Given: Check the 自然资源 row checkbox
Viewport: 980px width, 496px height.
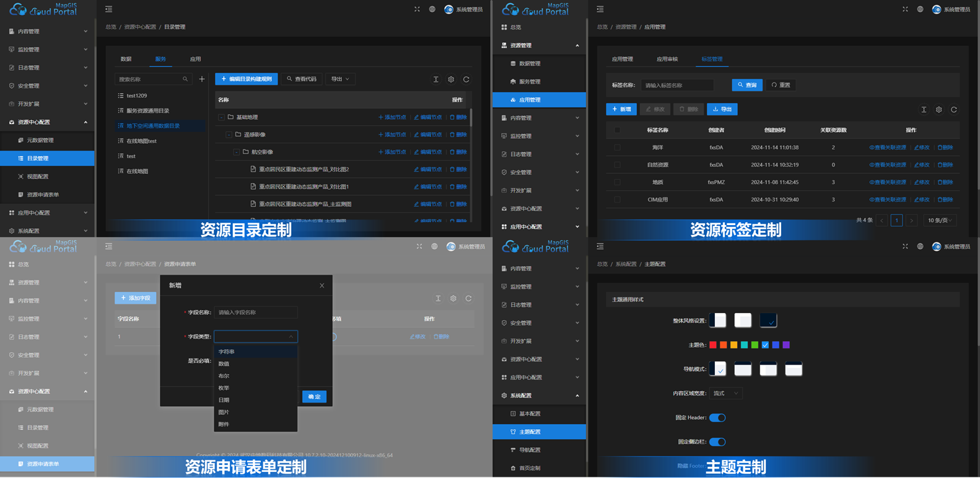Looking at the screenshot, I should [617, 165].
